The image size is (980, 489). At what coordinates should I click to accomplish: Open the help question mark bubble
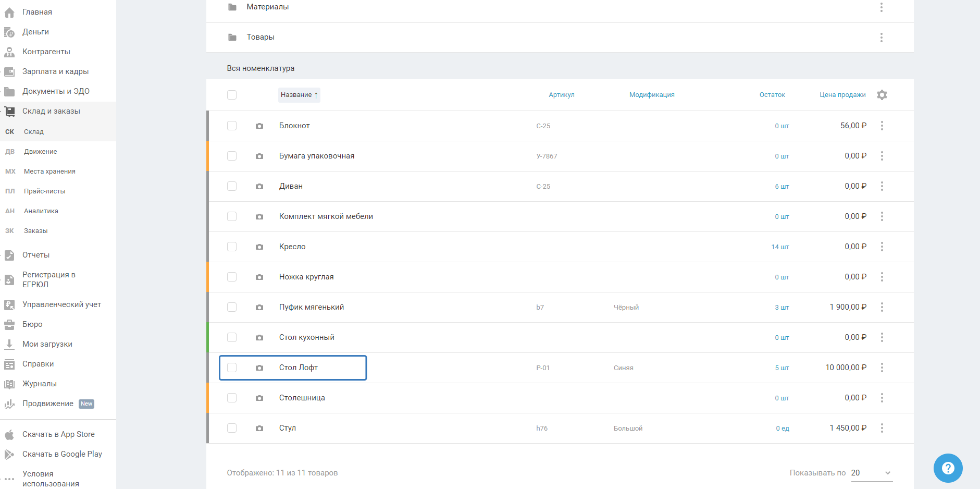(948, 468)
